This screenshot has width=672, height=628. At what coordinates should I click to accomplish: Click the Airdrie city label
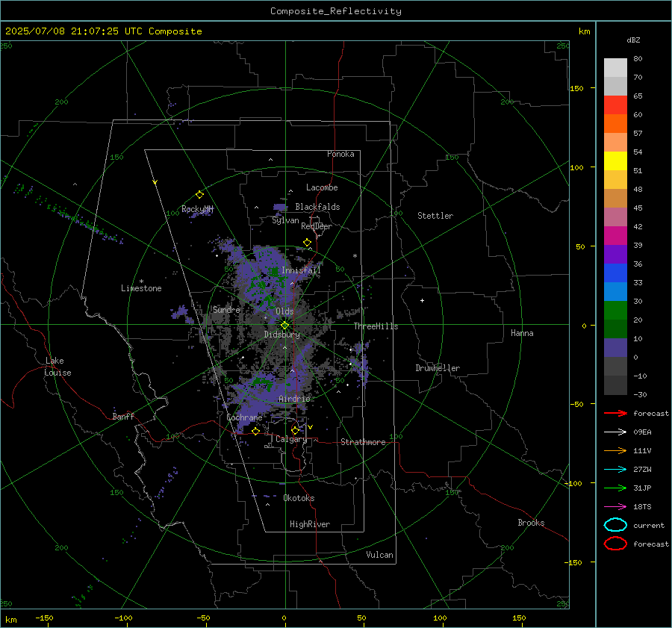pyautogui.click(x=294, y=399)
